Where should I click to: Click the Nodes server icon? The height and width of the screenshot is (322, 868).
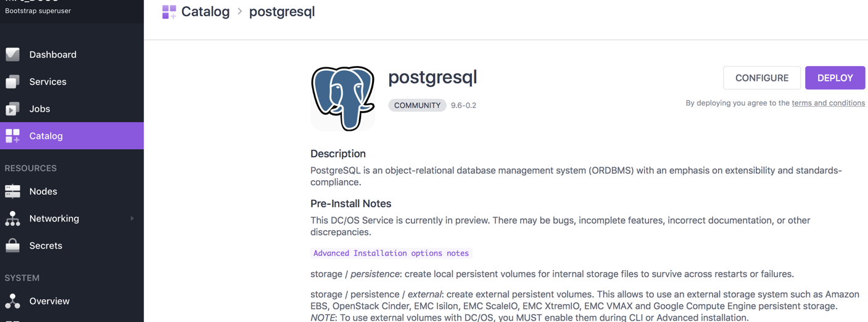[x=12, y=191]
